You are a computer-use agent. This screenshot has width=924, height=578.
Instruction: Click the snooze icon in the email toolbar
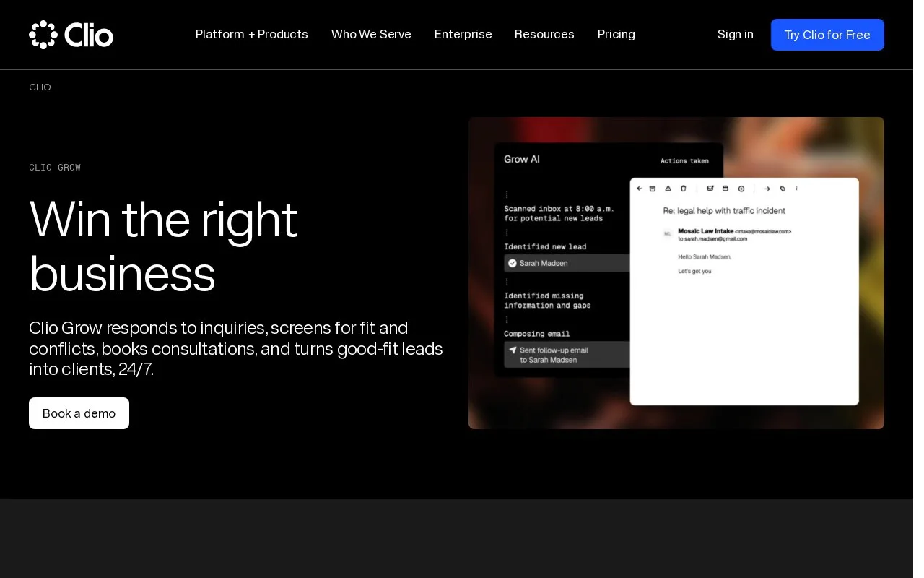pos(725,189)
